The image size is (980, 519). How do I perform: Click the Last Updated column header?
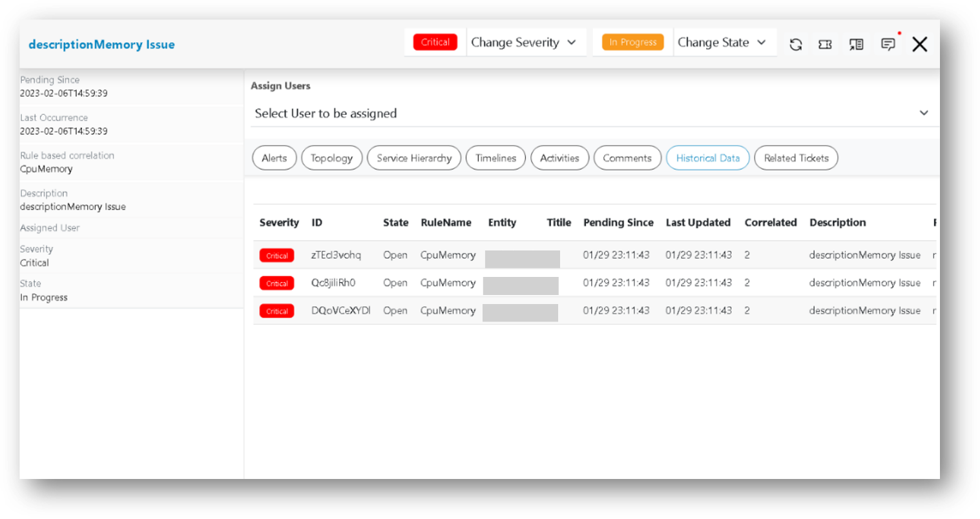click(x=698, y=222)
